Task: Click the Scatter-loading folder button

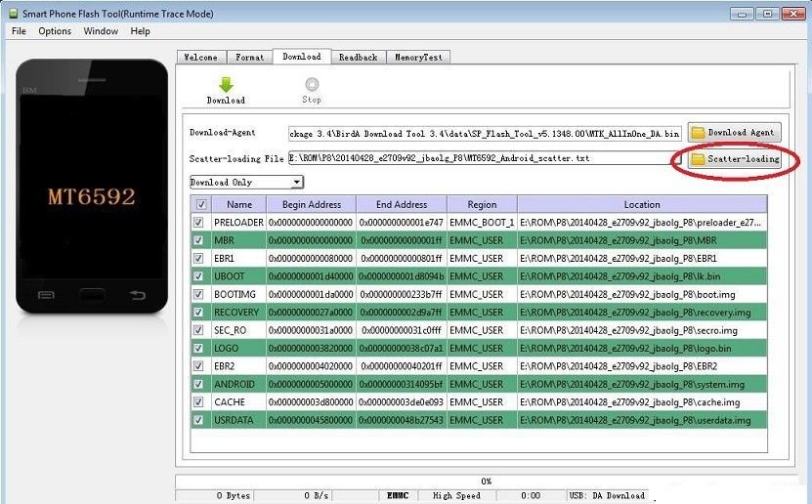Action: (734, 159)
